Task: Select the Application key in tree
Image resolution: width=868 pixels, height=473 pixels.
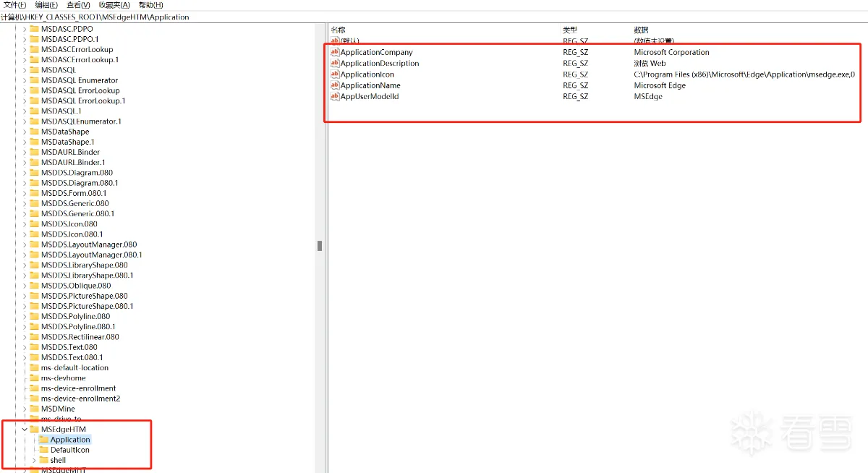Action: (70, 440)
